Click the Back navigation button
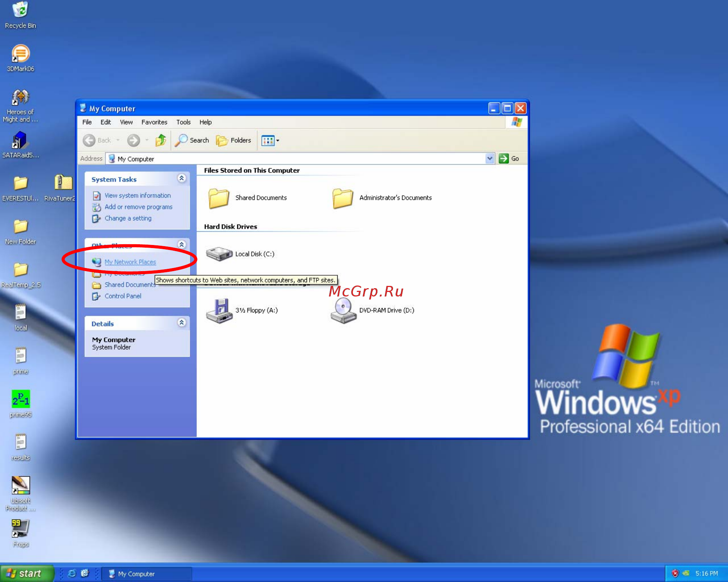Screen dimensions: 728x582 pos(97,140)
